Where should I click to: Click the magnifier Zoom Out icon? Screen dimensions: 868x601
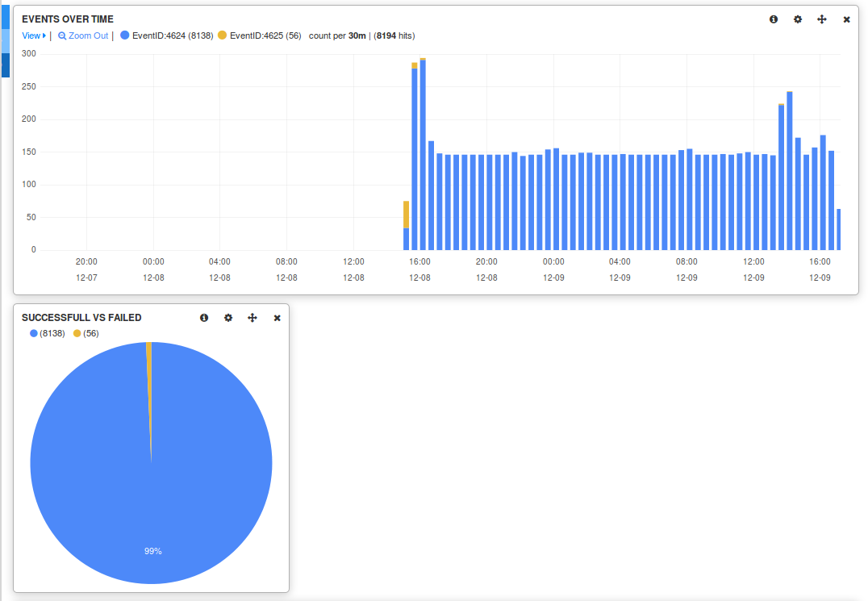tap(62, 36)
